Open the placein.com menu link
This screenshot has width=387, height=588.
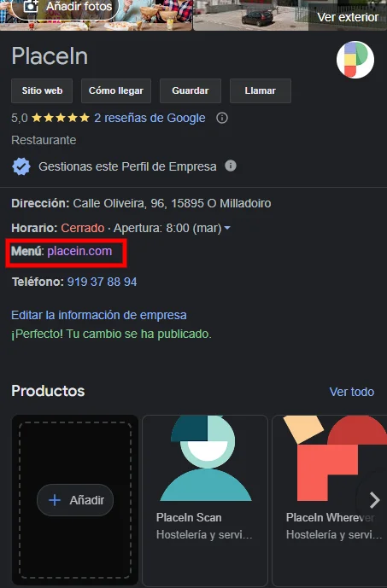[x=79, y=251]
